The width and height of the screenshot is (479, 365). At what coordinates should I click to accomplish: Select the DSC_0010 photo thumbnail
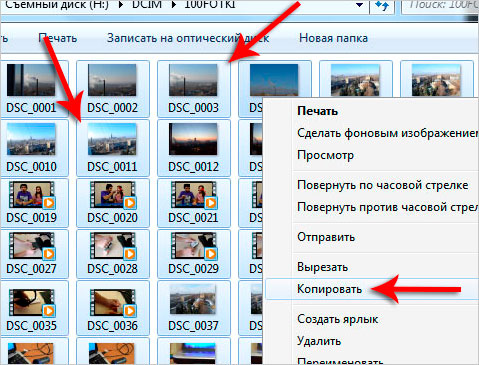point(31,139)
